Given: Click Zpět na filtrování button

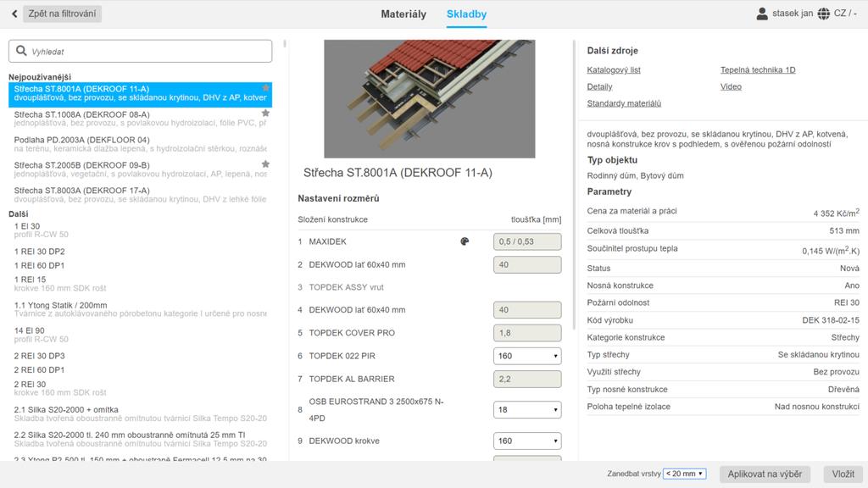Looking at the screenshot, I should 62,14.
